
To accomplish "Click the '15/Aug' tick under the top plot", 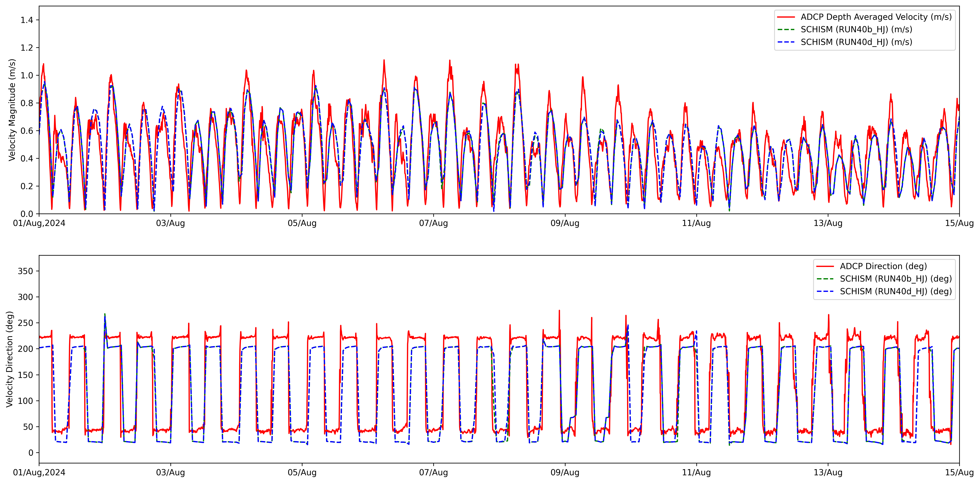I will pyautogui.click(x=959, y=223).
